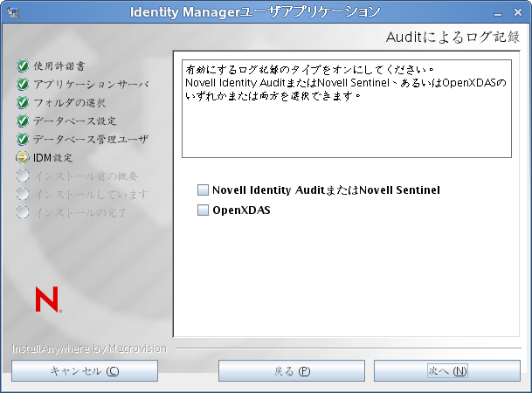Click the Auditによるログ記録 heading

pyautogui.click(x=453, y=37)
